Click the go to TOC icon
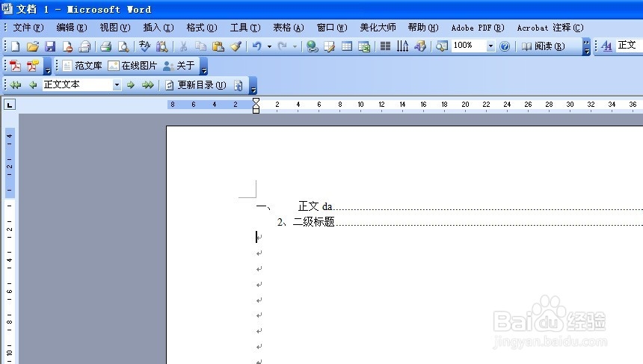Viewport: 643px width, 364px height. point(239,85)
